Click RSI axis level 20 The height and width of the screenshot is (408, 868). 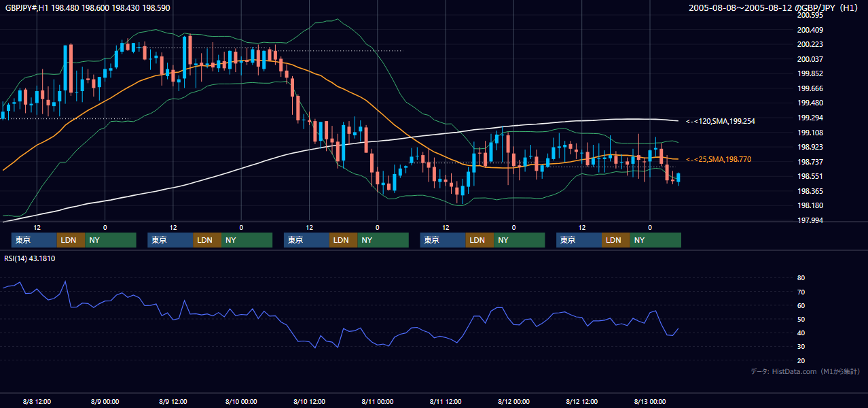tap(801, 360)
